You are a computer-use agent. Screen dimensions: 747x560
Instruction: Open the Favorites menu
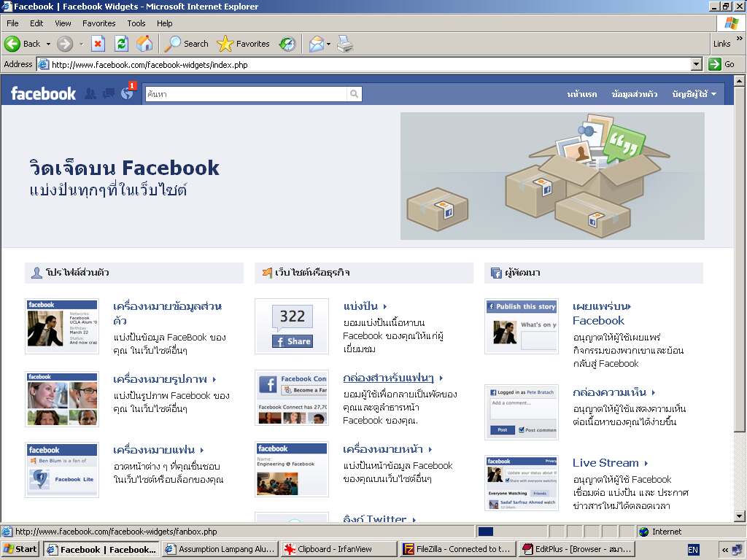98,23
